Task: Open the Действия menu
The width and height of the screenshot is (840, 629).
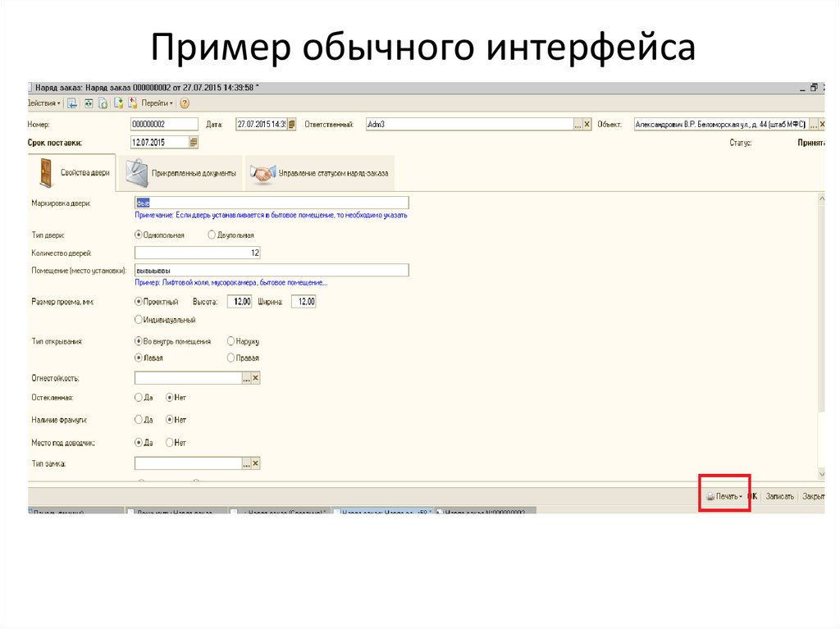Action: pos(44,103)
